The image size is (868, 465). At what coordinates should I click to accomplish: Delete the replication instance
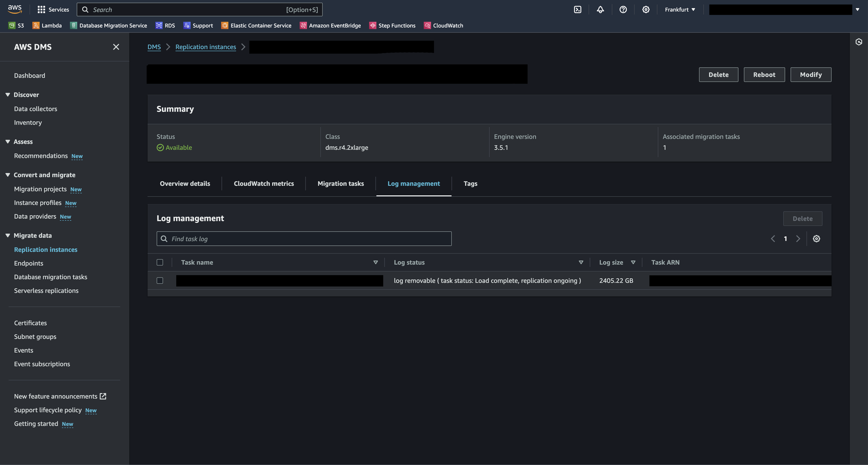coord(719,75)
